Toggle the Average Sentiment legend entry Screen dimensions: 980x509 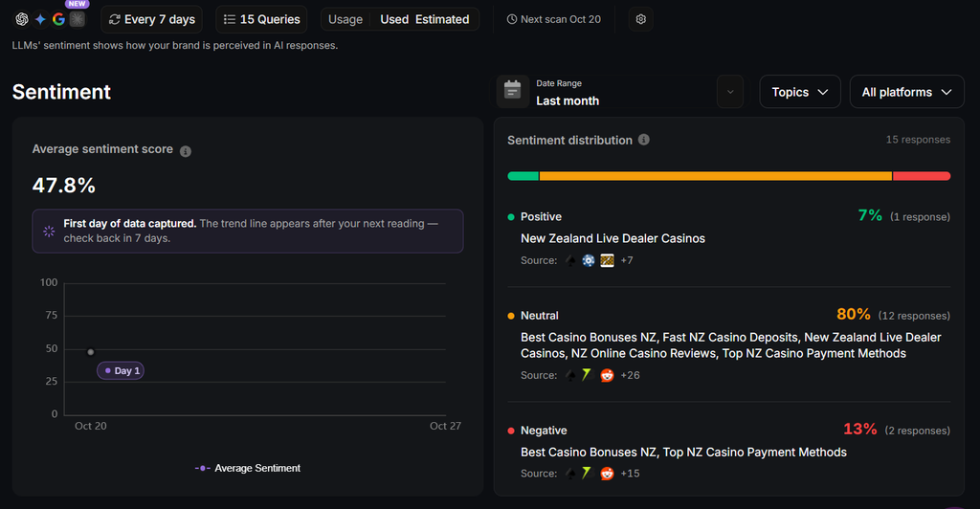click(248, 468)
